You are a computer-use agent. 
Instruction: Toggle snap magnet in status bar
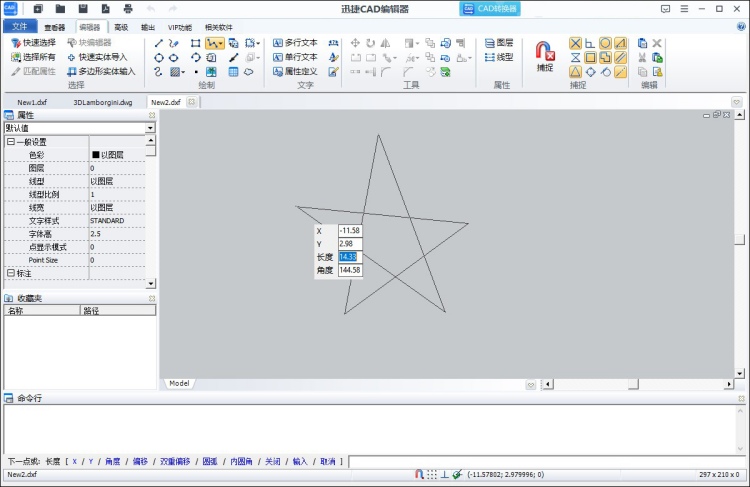tap(419, 474)
